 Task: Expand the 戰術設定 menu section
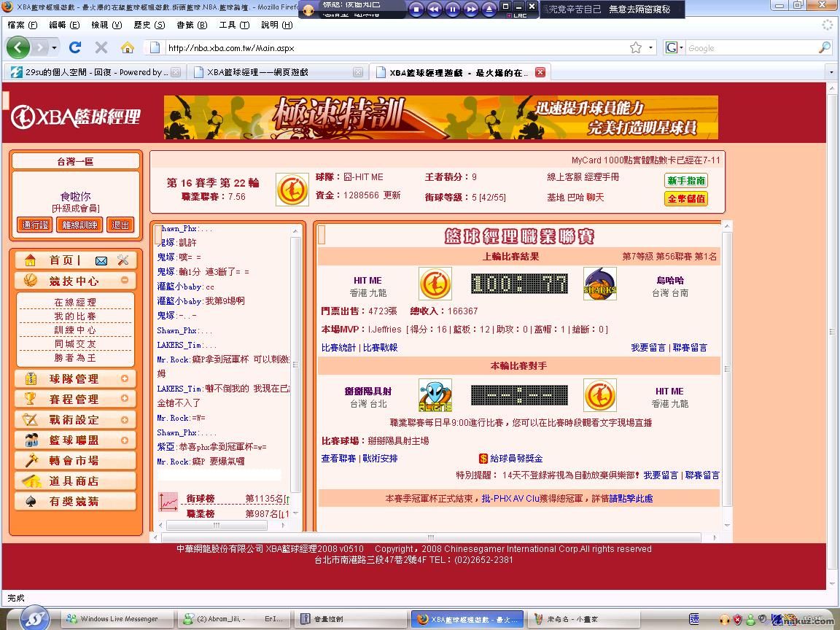125,419
